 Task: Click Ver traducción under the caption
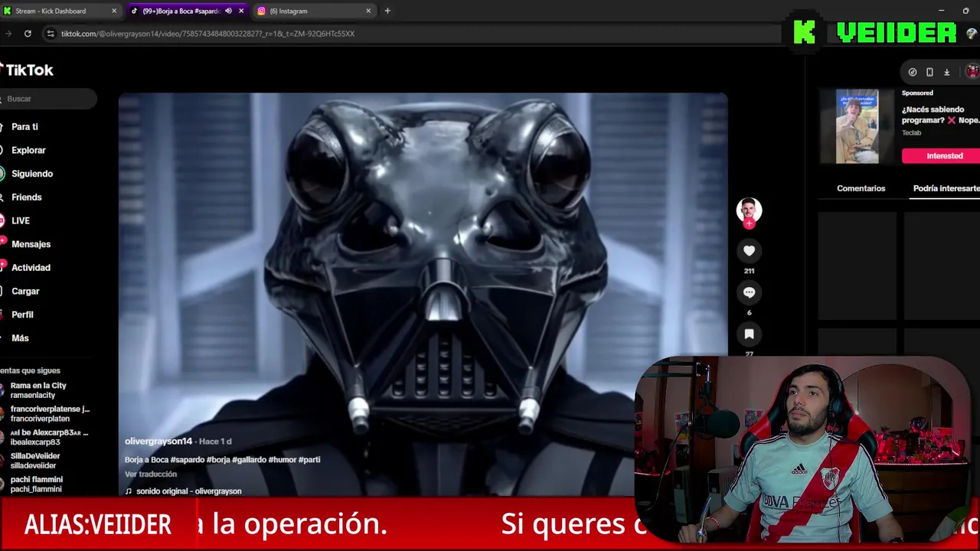[151, 474]
